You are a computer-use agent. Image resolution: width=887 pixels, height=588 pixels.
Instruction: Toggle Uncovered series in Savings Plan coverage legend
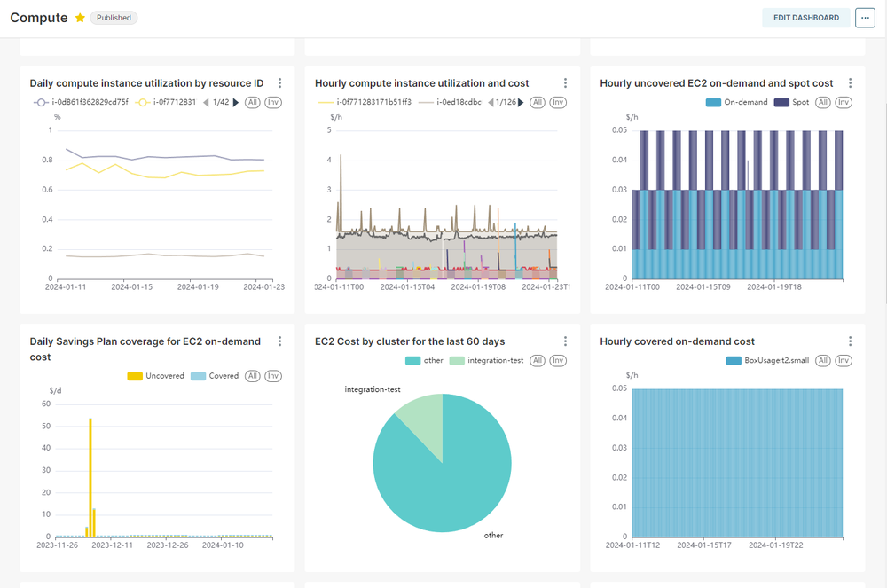point(155,376)
